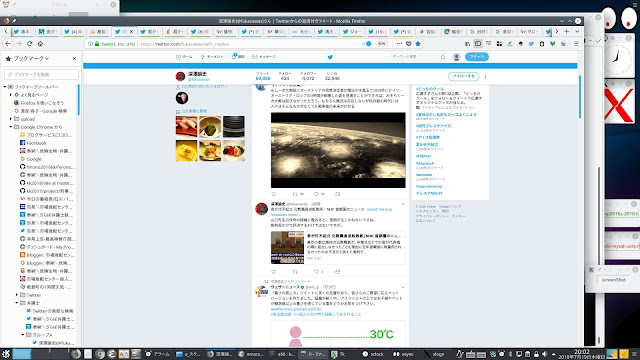
Task: Click the Pocket save icon in address bar
Action: point(409,44)
